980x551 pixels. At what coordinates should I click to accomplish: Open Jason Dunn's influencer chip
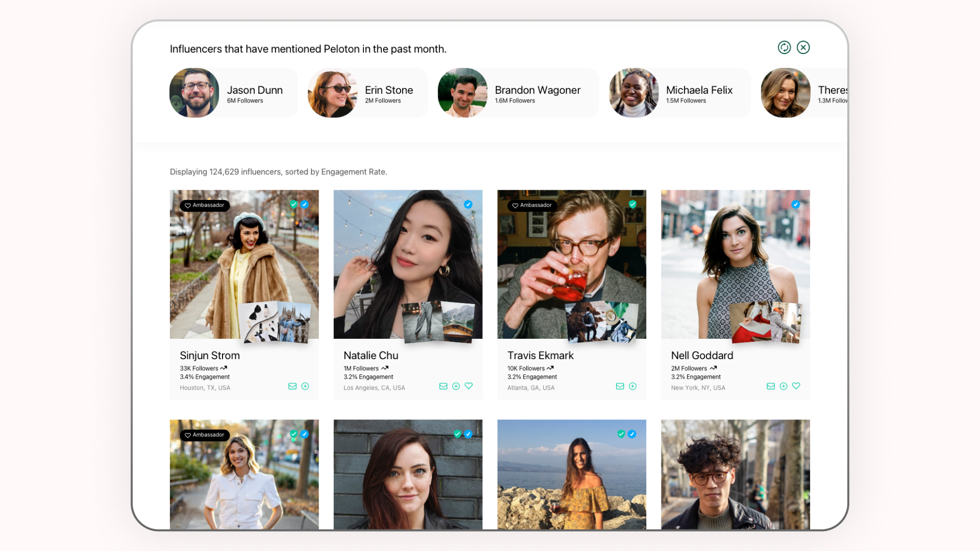click(x=233, y=93)
